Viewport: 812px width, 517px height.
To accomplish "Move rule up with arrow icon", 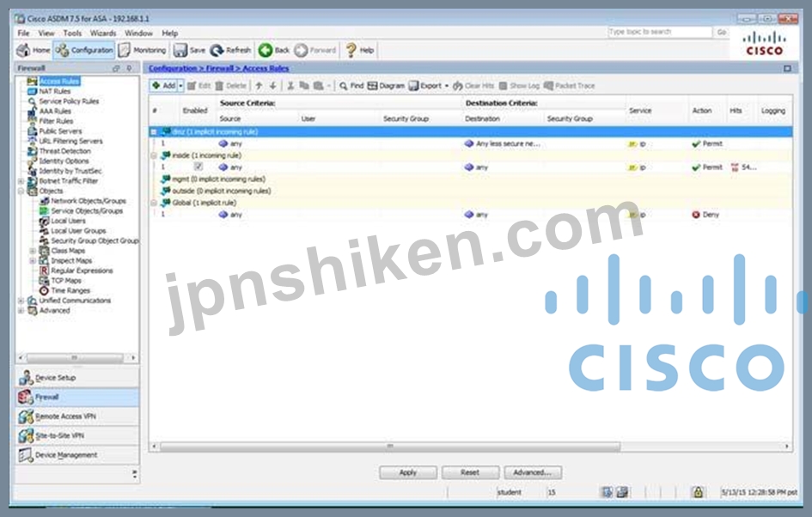I will pyautogui.click(x=259, y=85).
